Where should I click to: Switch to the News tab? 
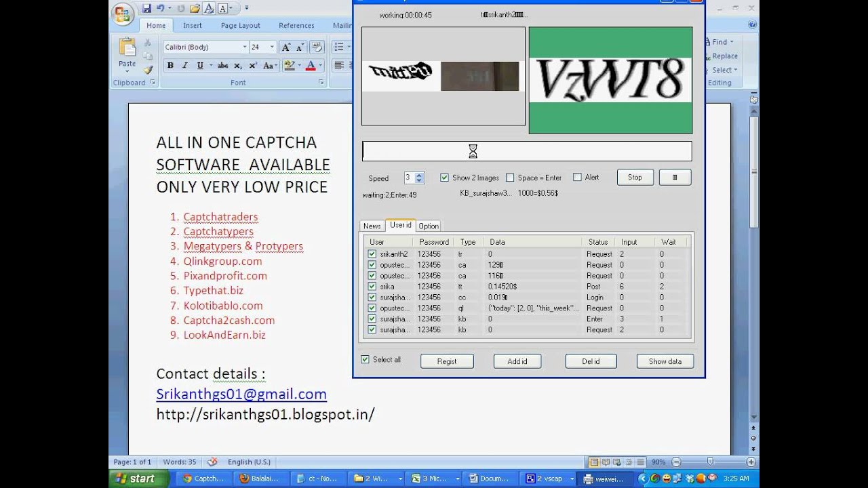[372, 226]
